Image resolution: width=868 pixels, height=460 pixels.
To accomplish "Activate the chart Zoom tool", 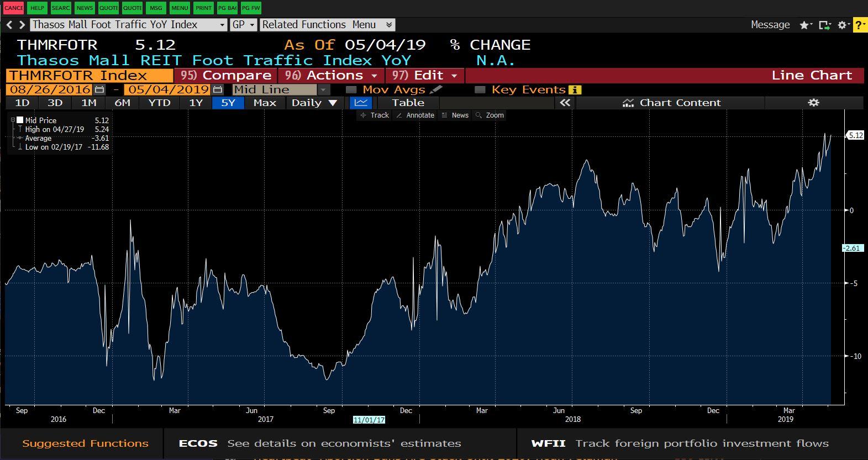I will tap(490, 115).
